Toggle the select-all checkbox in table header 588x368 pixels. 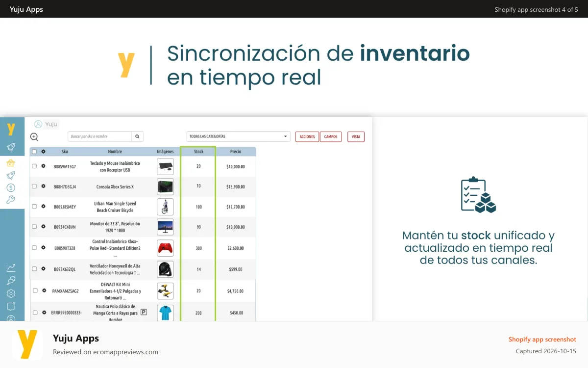[34, 152]
